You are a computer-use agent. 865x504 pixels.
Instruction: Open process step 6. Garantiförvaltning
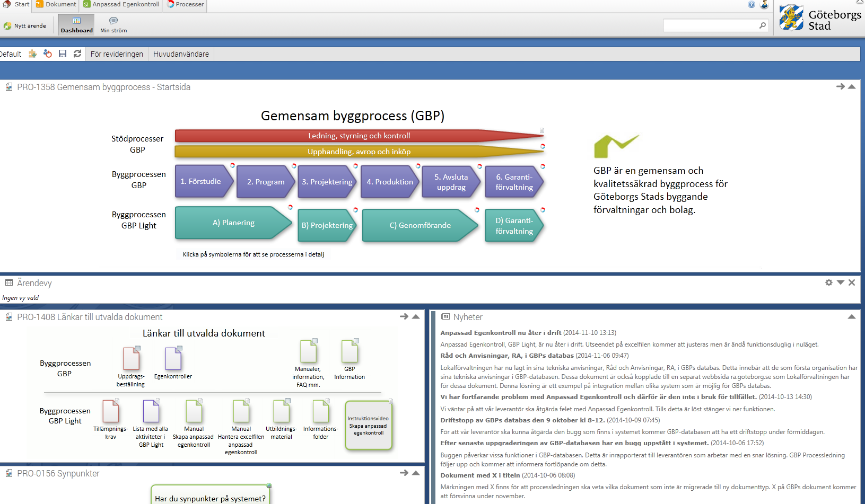(514, 182)
